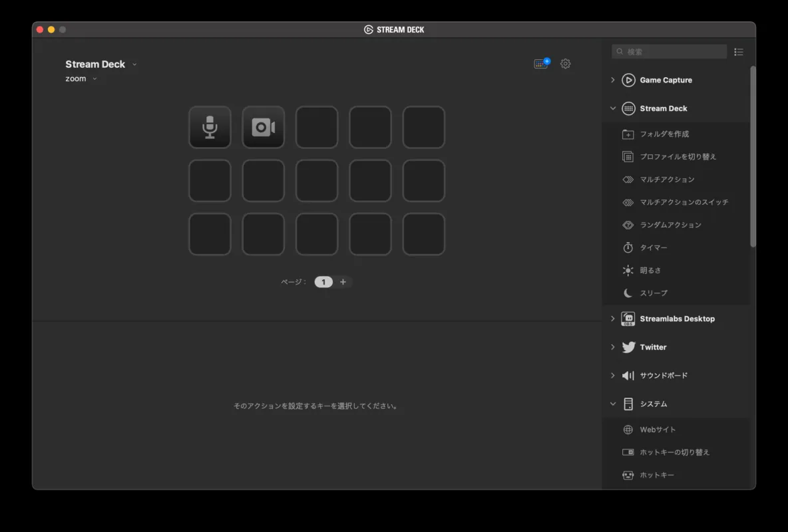Click the フォルダを作成 folder icon

point(628,134)
